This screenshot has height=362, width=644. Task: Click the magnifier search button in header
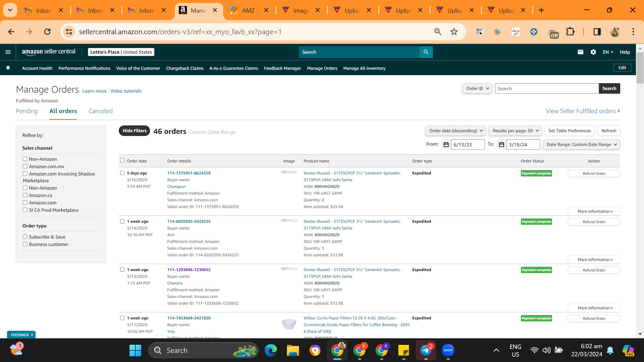pos(426,52)
